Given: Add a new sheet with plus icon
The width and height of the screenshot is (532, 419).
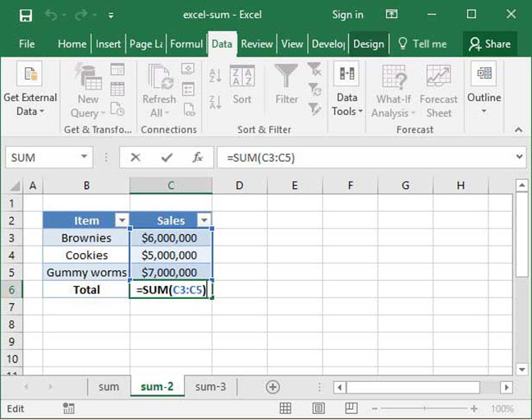Looking at the screenshot, I should pyautogui.click(x=273, y=387).
